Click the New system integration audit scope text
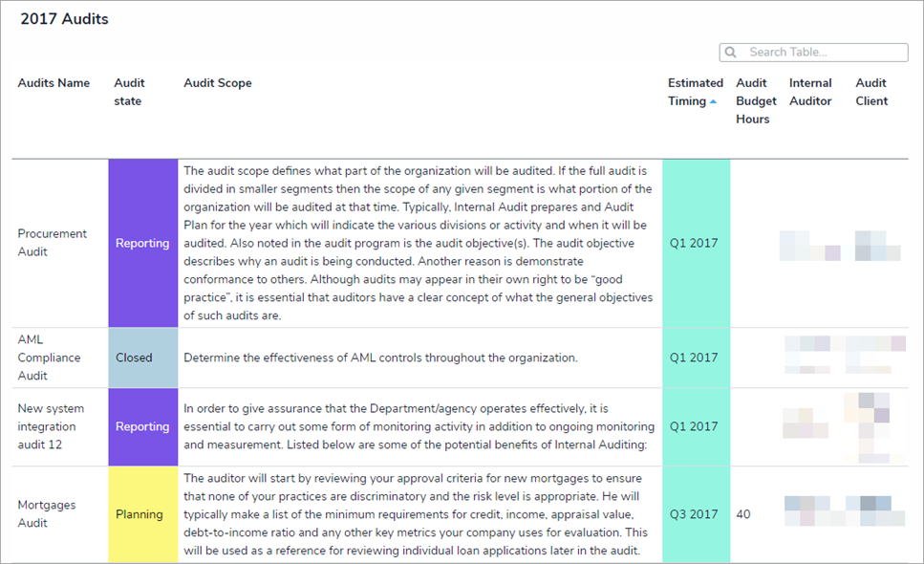The height and width of the screenshot is (564, 924). 419,426
